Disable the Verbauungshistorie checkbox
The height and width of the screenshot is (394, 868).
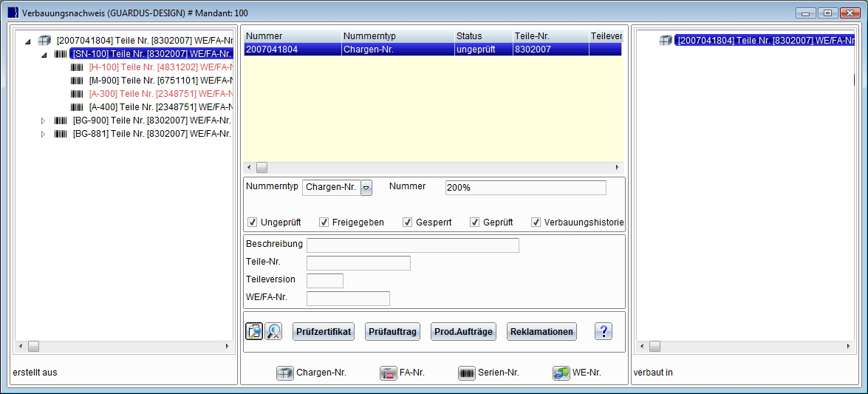click(536, 223)
